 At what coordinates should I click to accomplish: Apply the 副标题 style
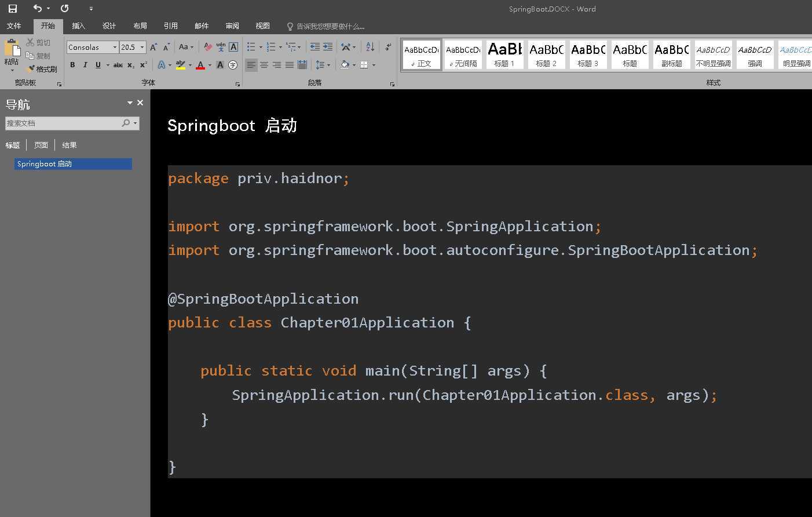[x=671, y=55]
